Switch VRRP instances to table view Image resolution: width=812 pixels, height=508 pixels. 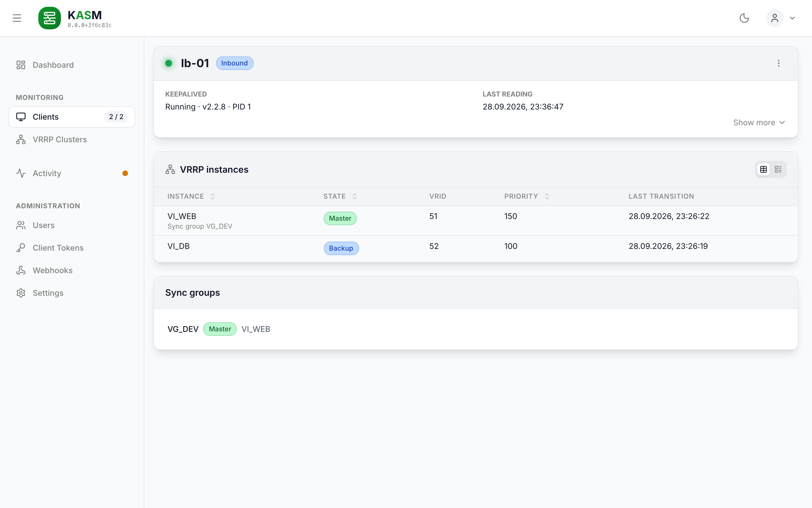click(x=763, y=169)
